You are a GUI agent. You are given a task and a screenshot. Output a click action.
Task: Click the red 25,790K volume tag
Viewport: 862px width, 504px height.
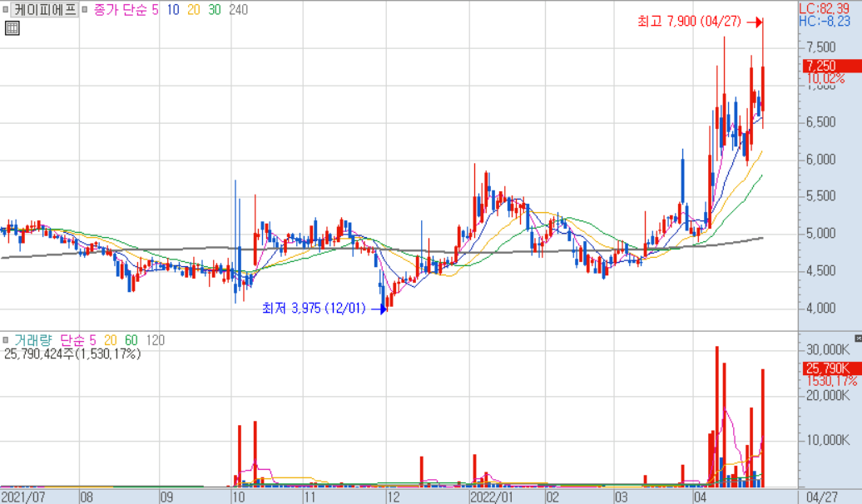point(832,368)
